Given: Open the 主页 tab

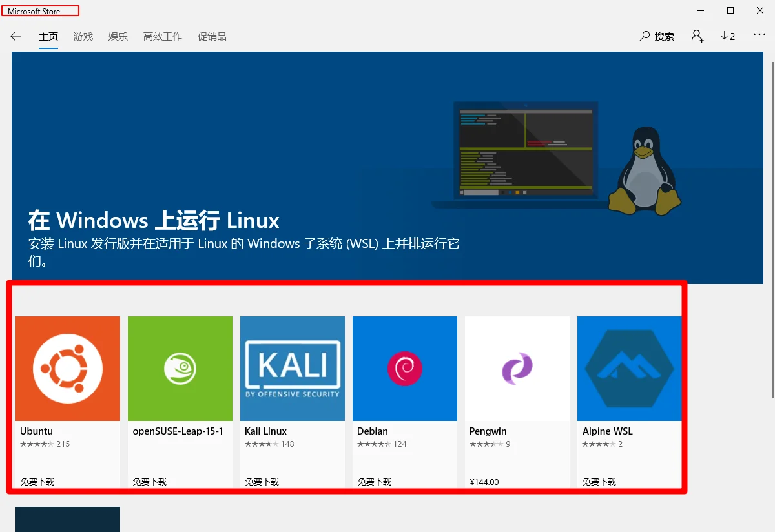Looking at the screenshot, I should pyautogui.click(x=48, y=37).
